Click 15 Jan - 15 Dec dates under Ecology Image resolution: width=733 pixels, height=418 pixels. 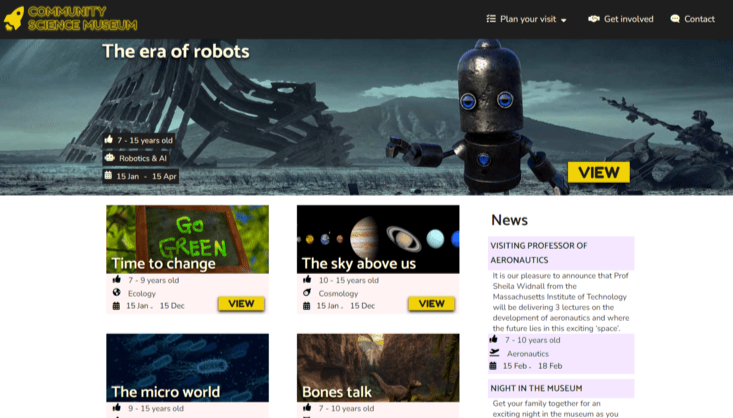click(155, 306)
